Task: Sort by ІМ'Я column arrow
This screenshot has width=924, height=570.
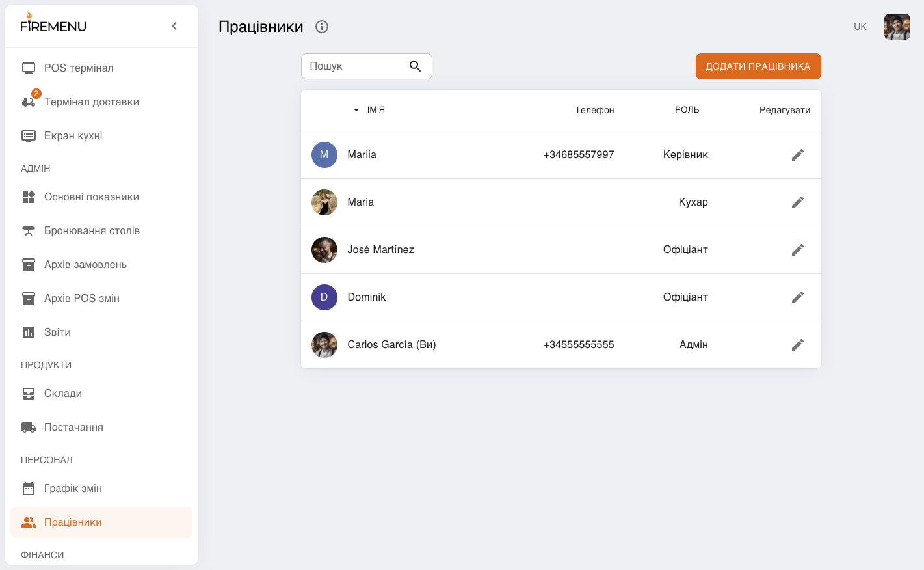Action: click(x=356, y=110)
